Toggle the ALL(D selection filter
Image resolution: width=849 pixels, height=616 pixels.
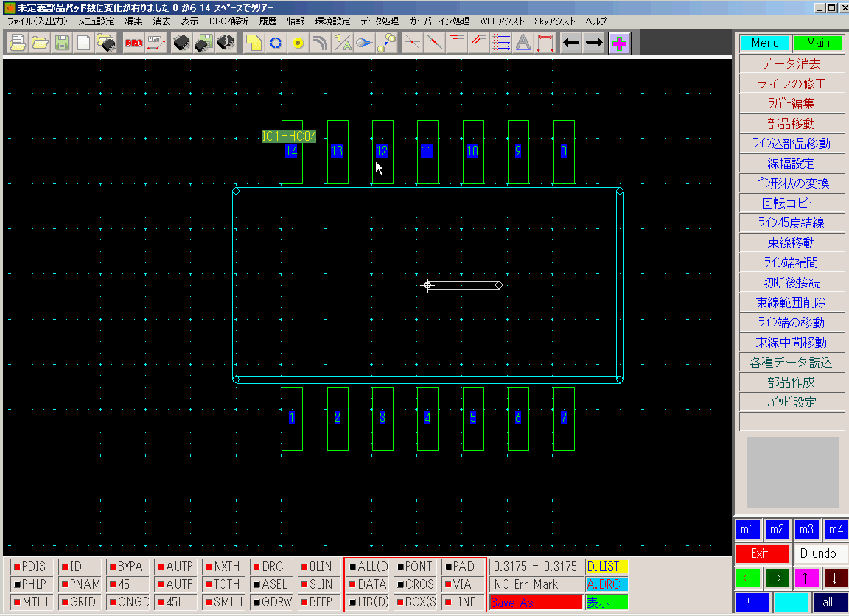pos(368,567)
